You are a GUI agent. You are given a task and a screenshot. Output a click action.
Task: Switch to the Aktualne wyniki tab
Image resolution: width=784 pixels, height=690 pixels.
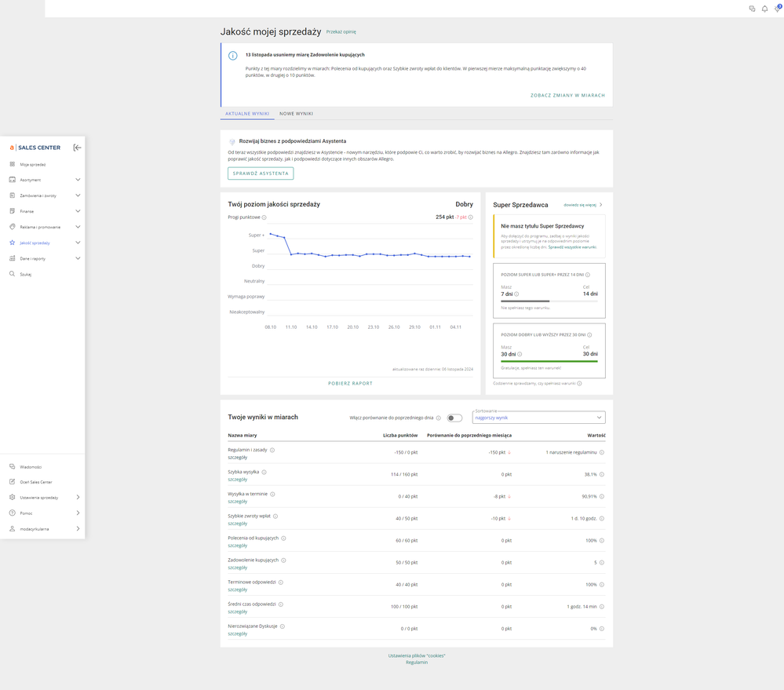point(247,114)
